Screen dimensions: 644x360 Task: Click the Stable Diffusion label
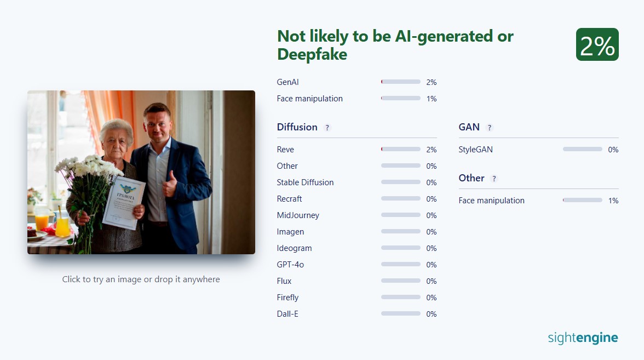[305, 182]
